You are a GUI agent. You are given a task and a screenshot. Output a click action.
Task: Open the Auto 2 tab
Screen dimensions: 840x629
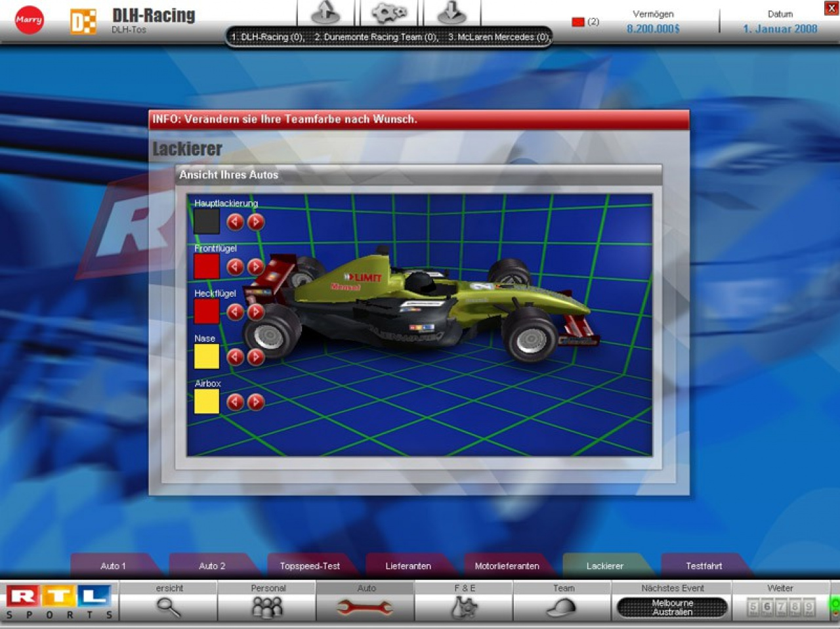(212, 566)
